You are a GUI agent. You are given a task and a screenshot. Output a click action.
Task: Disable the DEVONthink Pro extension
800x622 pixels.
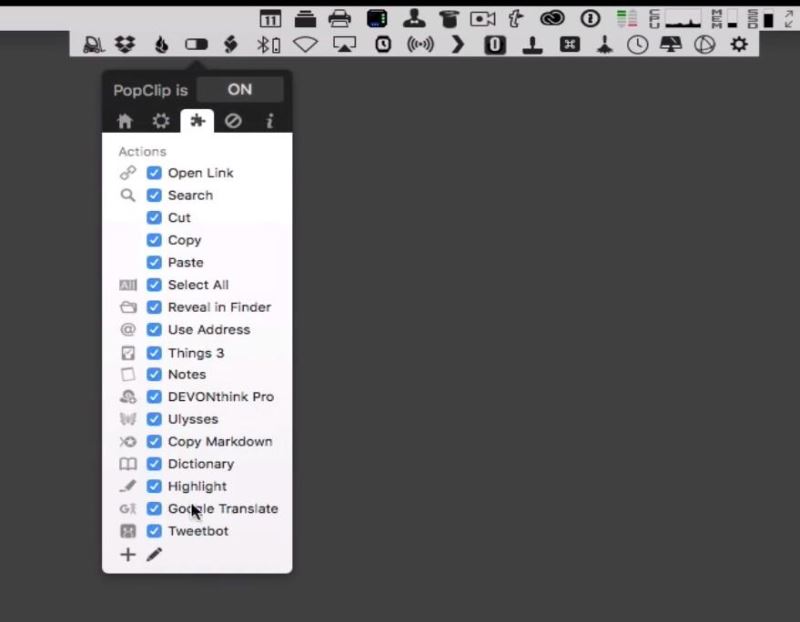click(x=154, y=396)
